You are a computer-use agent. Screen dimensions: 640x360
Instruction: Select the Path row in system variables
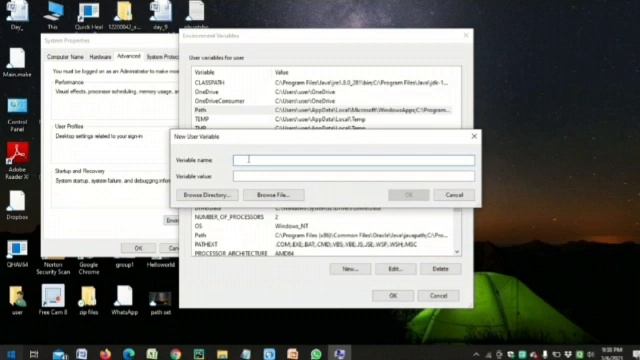[x=322, y=236]
